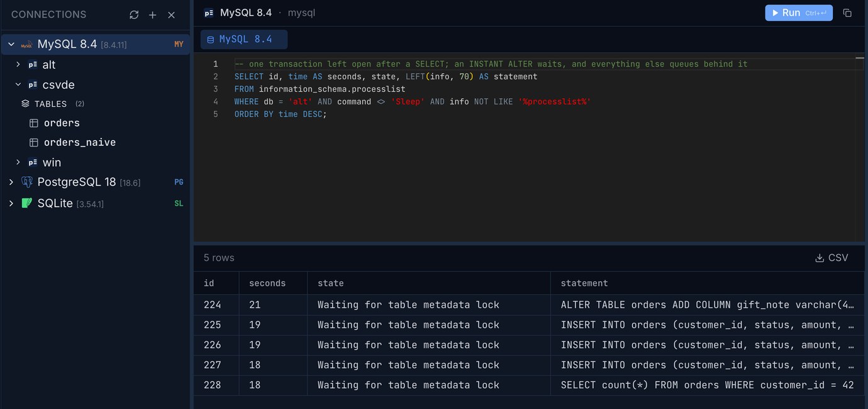Click the state column header
This screenshot has width=868, height=409.
click(429, 283)
